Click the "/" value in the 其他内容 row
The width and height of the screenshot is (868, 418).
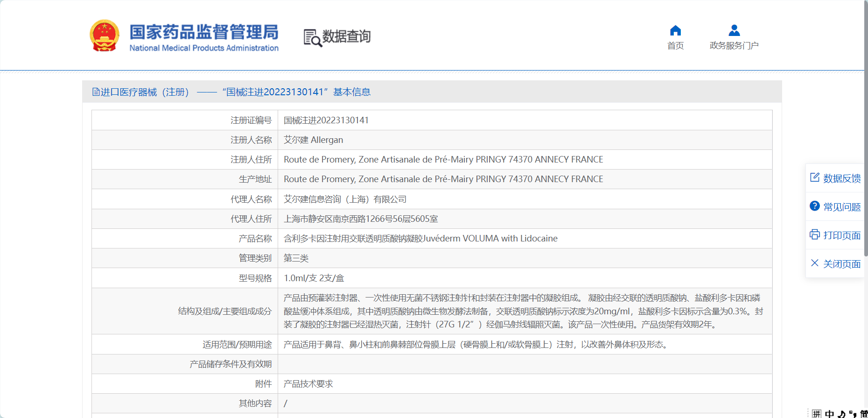pos(286,404)
